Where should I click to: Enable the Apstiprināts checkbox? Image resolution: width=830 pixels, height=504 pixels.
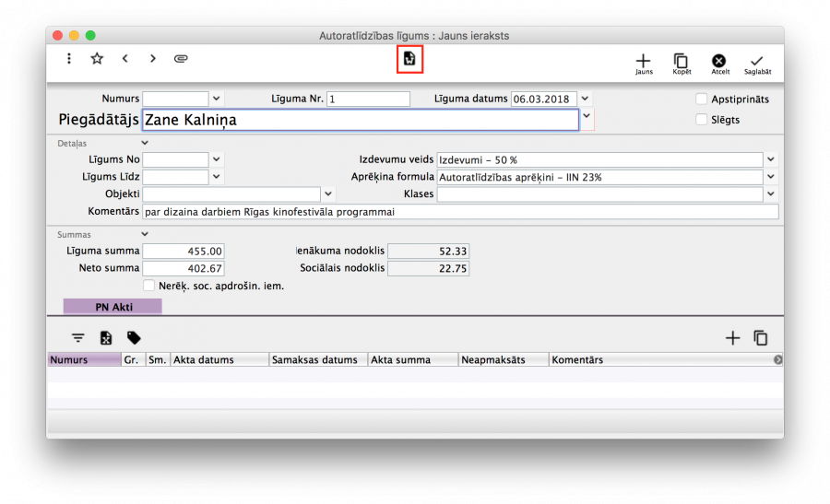[702, 100]
